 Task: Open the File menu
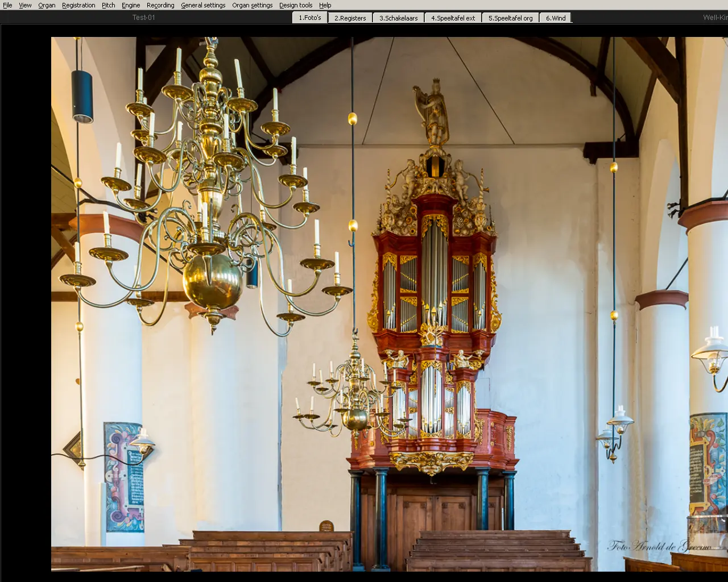(7, 5)
